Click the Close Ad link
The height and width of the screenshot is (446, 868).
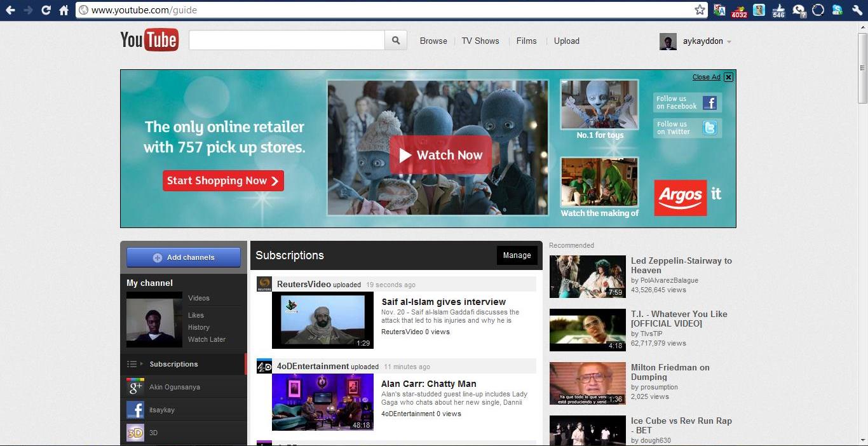click(707, 77)
